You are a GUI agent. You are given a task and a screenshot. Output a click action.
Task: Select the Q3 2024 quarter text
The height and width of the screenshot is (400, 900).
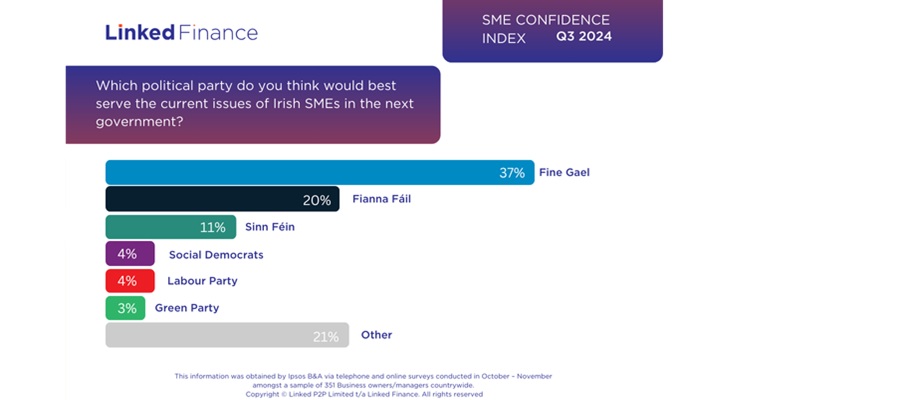(x=584, y=37)
